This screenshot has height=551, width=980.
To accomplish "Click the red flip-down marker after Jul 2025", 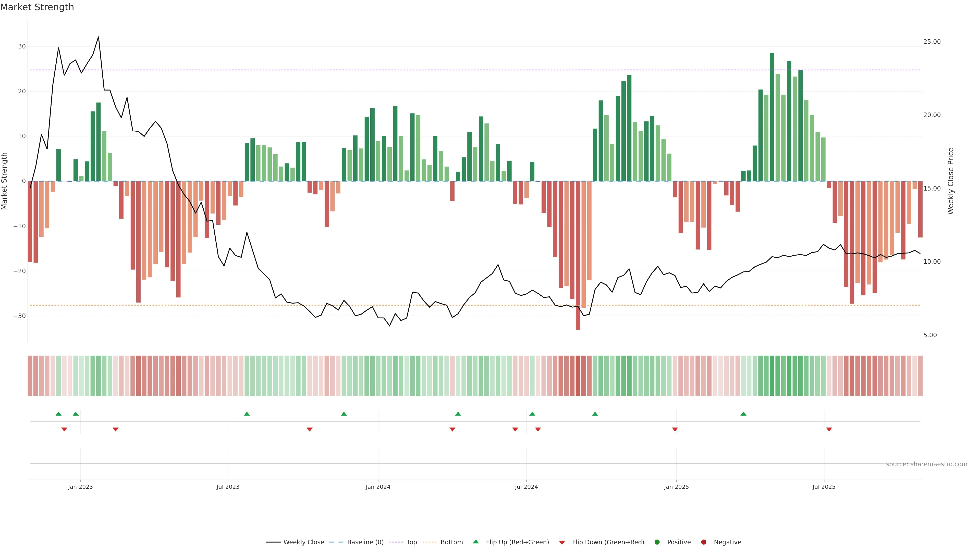I will click(829, 429).
